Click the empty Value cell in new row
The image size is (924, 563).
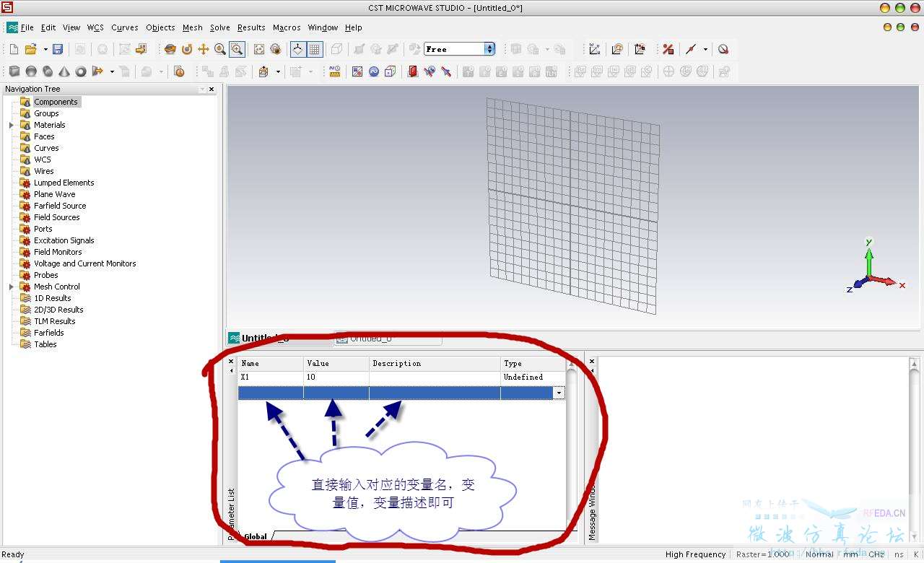(x=336, y=393)
